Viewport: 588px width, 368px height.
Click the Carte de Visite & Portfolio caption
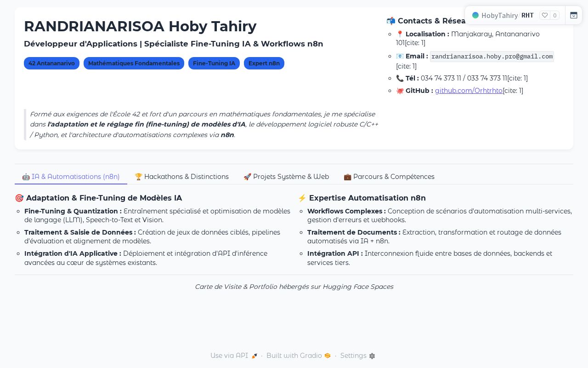coord(294,287)
